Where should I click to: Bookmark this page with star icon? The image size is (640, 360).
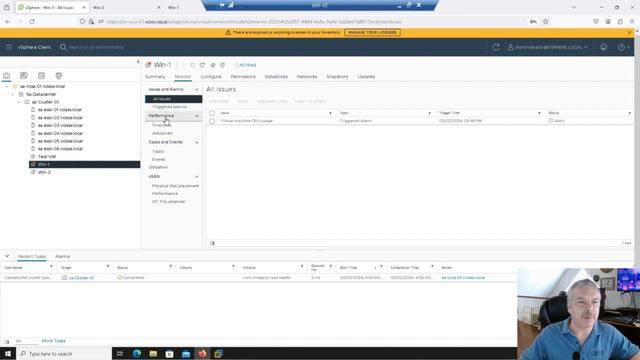click(x=546, y=22)
